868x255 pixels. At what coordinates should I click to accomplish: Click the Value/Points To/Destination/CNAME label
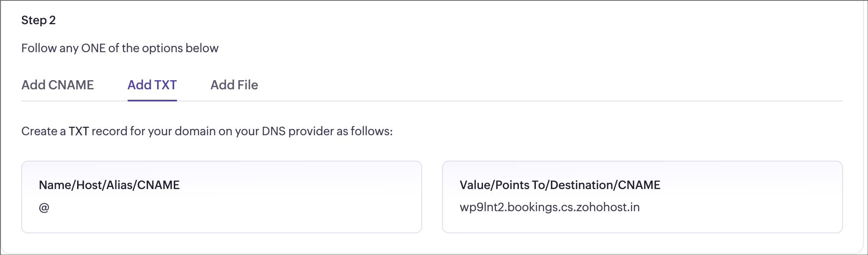560,185
